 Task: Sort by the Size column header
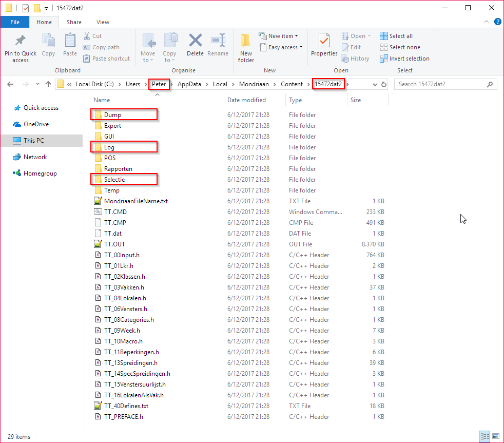tap(356, 100)
